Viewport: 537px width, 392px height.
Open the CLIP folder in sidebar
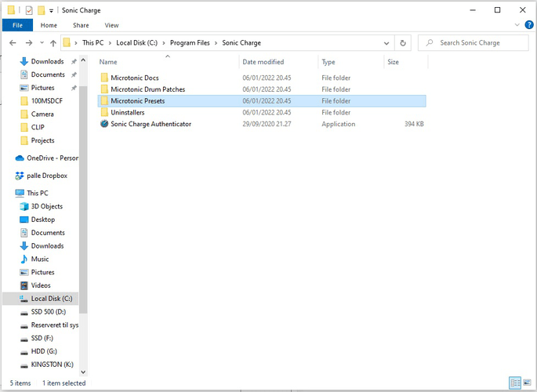38,127
